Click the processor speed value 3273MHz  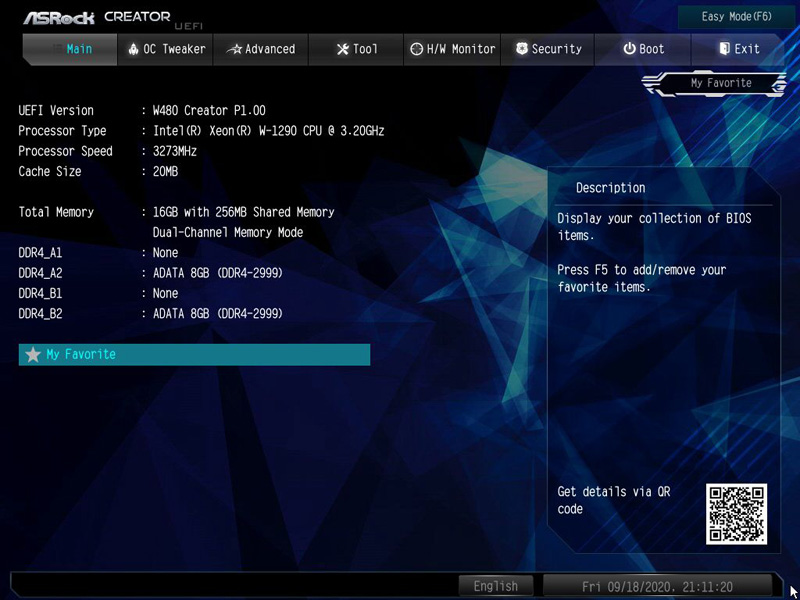pyautogui.click(x=174, y=152)
